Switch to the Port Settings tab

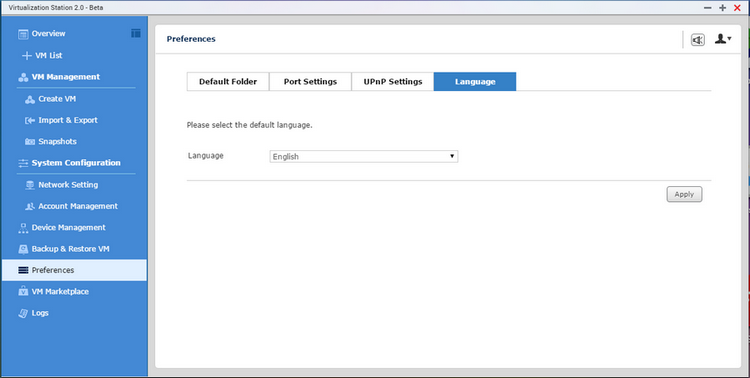pos(310,81)
